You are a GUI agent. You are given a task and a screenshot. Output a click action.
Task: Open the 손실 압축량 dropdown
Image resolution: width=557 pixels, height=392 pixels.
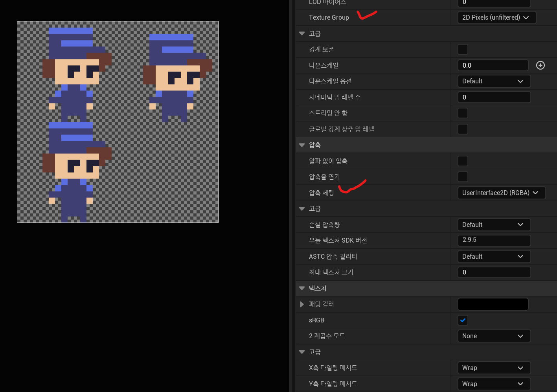coord(494,225)
